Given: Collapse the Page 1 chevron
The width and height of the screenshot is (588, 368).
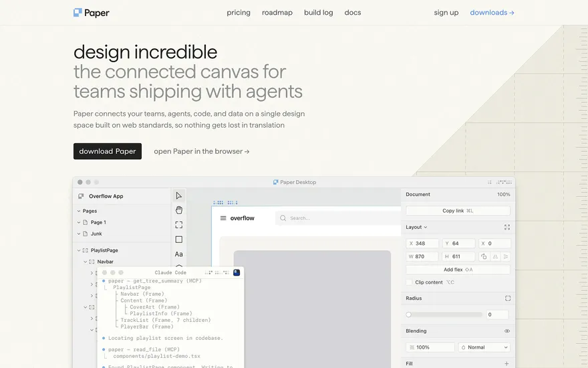Looking at the screenshot, I should 79,222.
